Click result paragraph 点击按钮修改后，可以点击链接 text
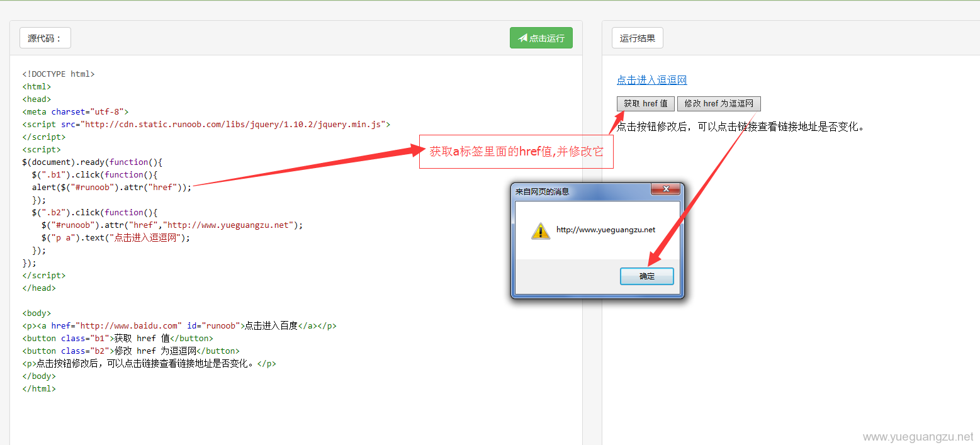 741,127
